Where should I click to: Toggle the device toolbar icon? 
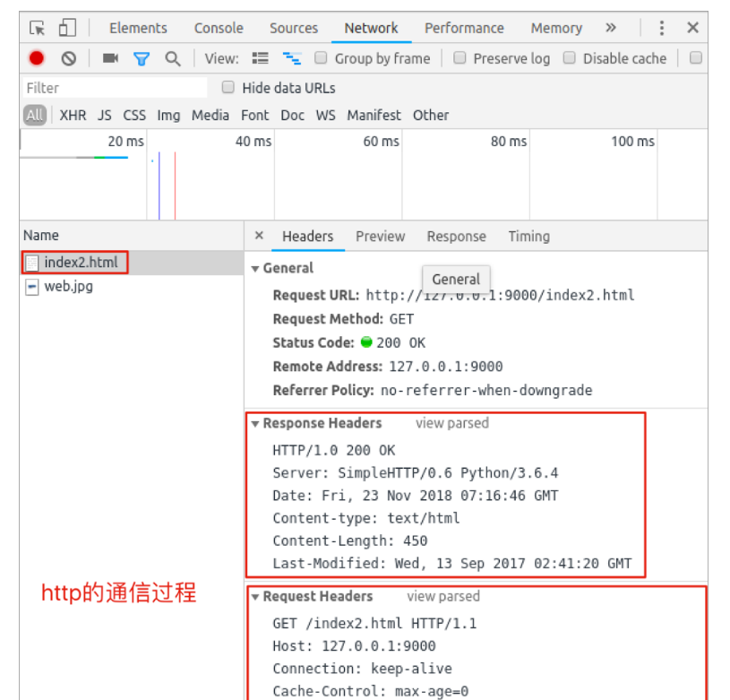point(67,28)
